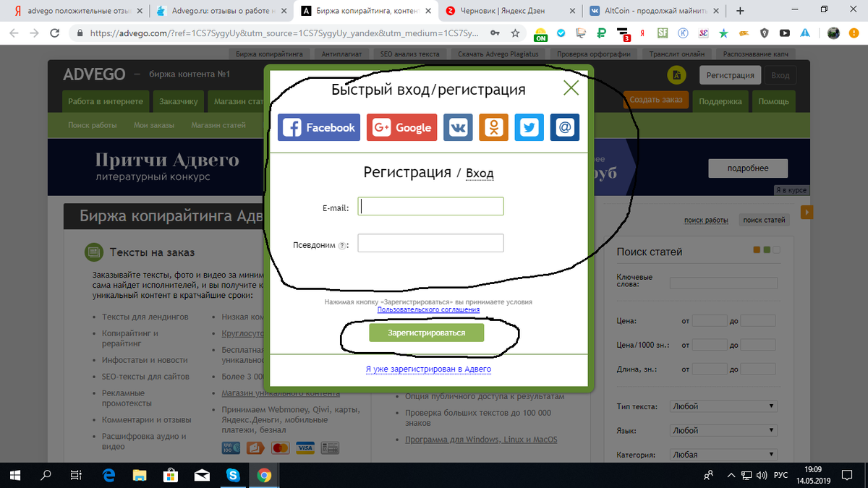The image size is (868, 488).
Task: Click the shield extension icon
Action: 765,33
